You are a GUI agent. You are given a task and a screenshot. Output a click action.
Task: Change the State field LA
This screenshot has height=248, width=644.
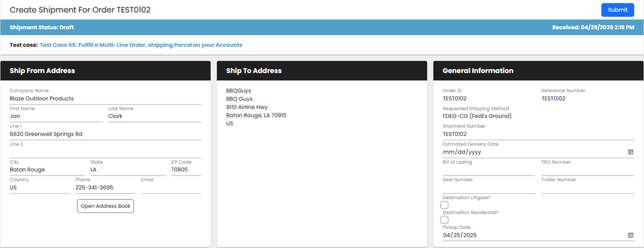click(127, 170)
